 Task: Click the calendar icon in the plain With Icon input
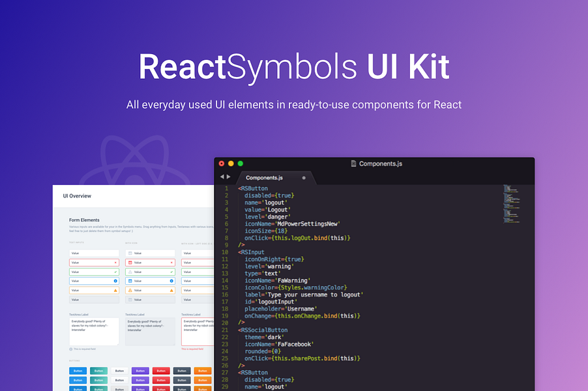(130, 253)
